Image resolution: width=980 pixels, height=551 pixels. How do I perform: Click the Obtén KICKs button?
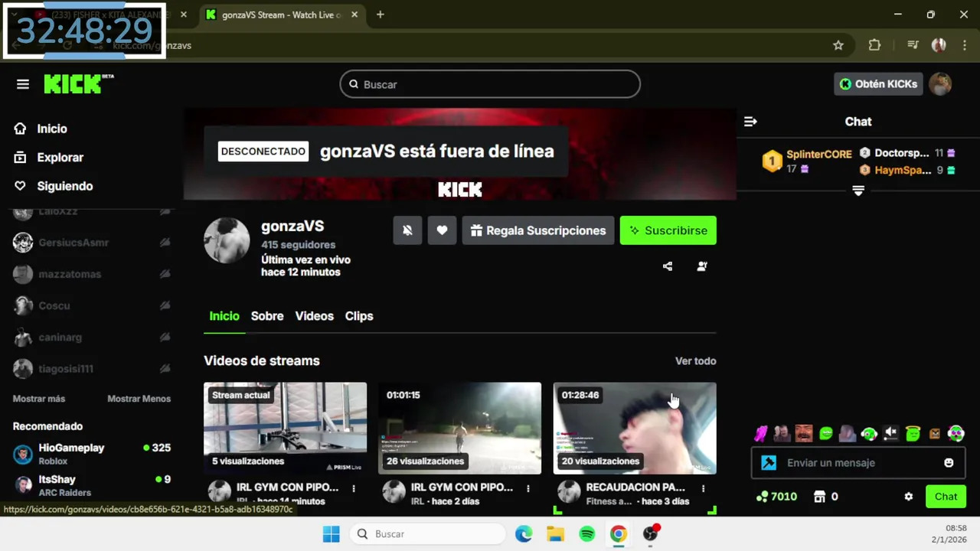(x=878, y=84)
